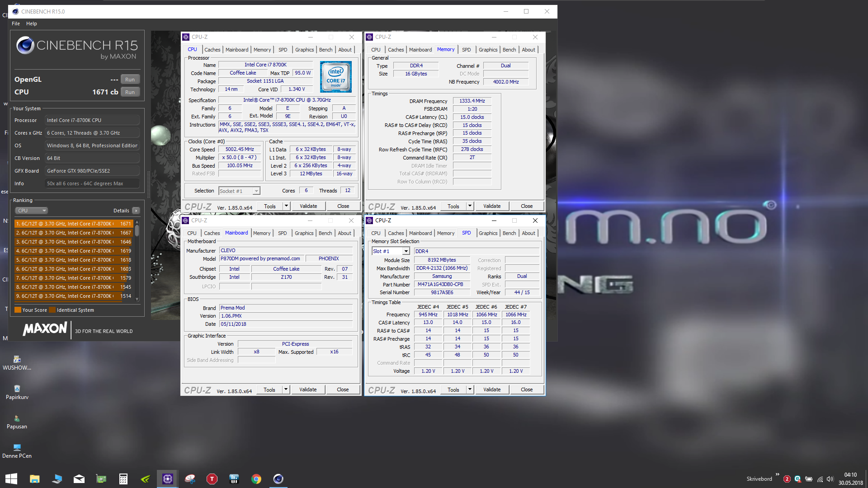Click the Info field in Cinebench
Viewport: 868px width, 488px height.
point(92,183)
